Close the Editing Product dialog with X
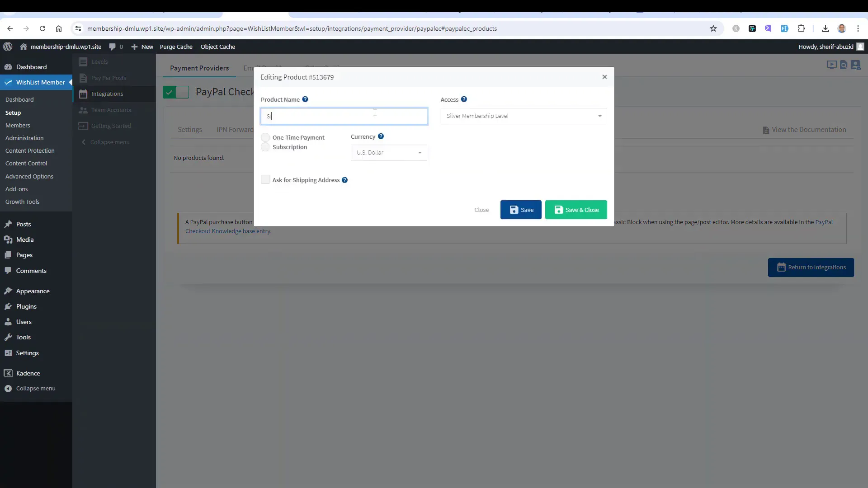This screenshot has width=868, height=488. point(604,77)
